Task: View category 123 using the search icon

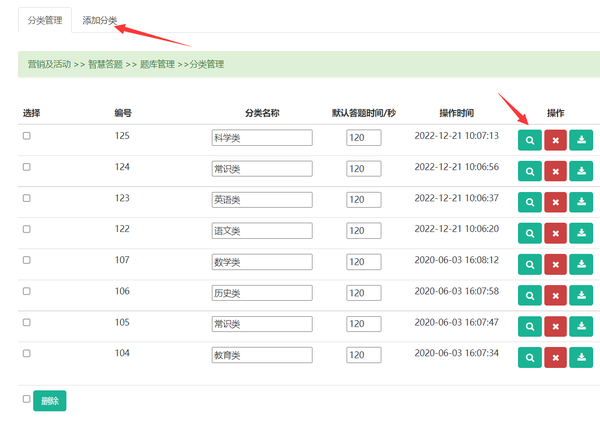Action: (530, 202)
